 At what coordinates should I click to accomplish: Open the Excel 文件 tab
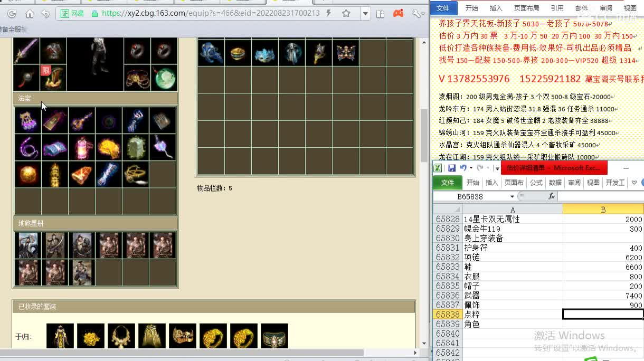tap(447, 183)
